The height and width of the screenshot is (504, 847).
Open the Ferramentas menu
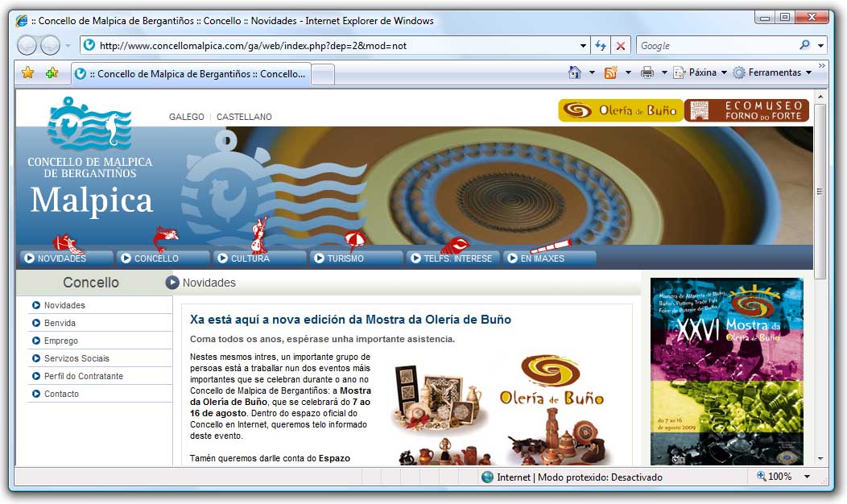(772, 72)
